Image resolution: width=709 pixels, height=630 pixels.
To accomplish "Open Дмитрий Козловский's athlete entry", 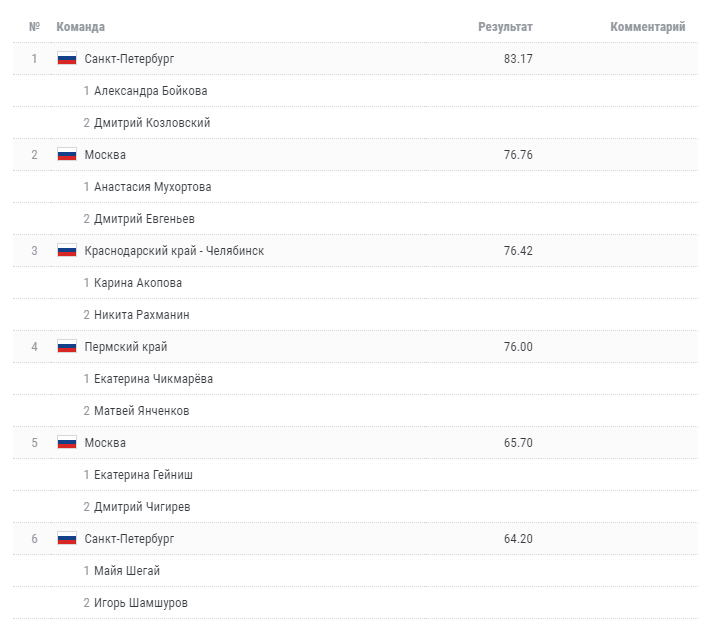I will coord(152,123).
